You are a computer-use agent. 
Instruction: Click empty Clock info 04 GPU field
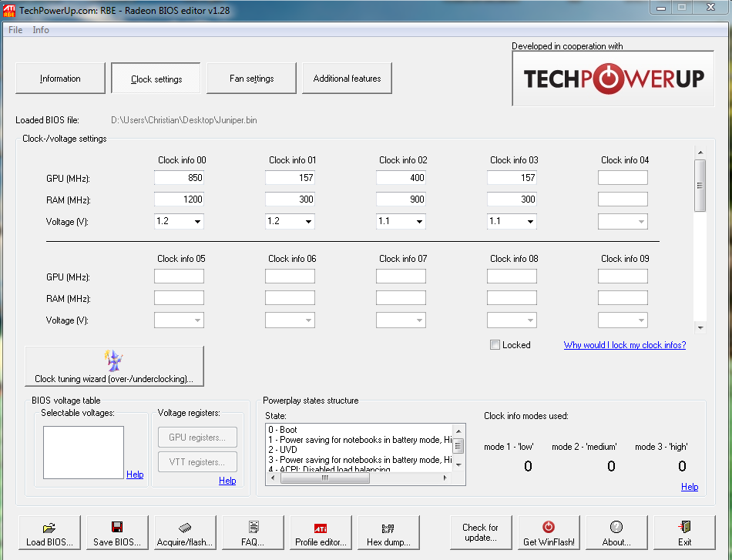point(623,178)
